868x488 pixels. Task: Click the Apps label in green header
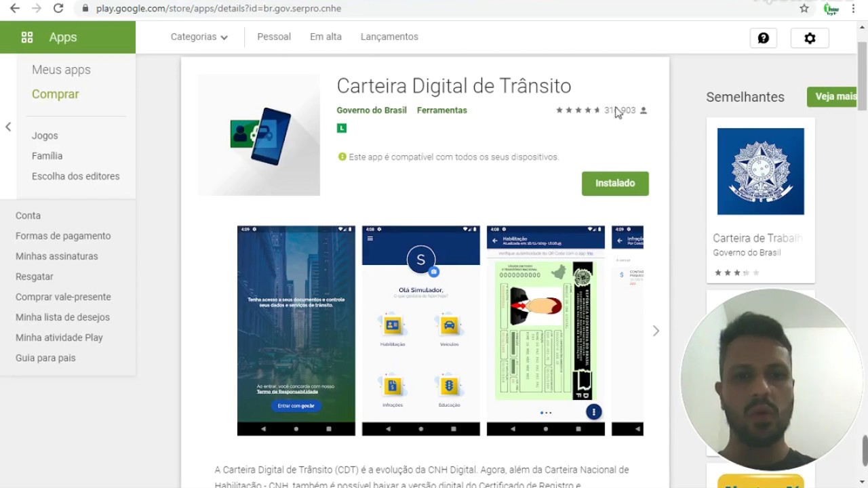tap(63, 37)
